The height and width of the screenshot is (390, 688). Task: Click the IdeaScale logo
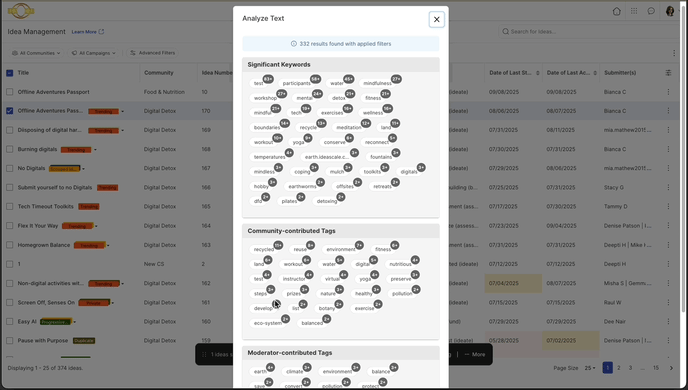[x=21, y=11]
